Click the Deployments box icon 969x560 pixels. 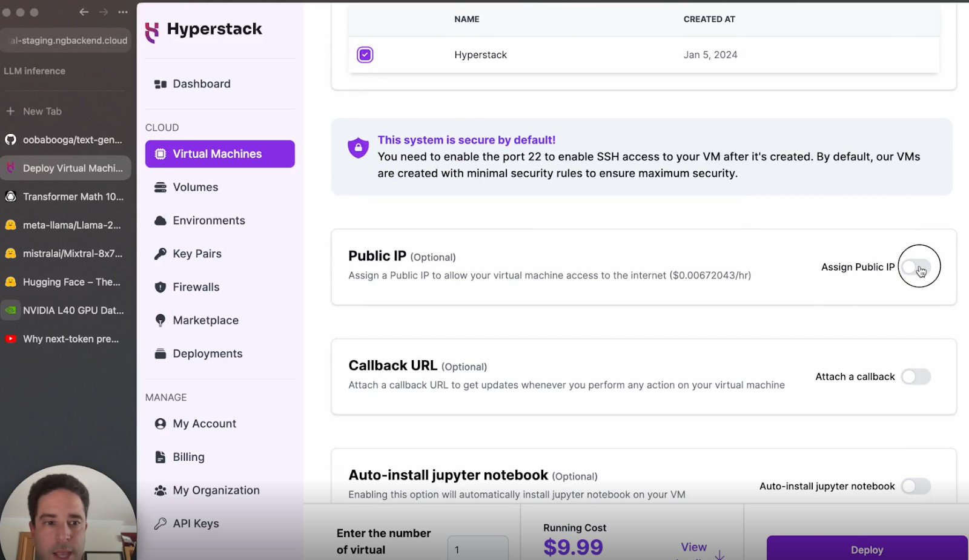[x=160, y=354]
